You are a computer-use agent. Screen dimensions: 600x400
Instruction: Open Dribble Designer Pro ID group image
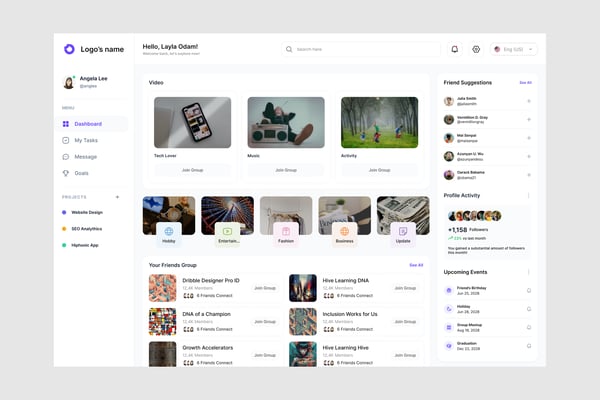[x=163, y=288]
